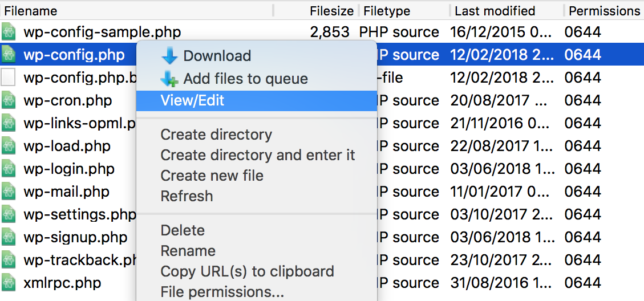Screen dimensions: 644x301
Task: Select the wp-cron.php filename
Action: 68,100
